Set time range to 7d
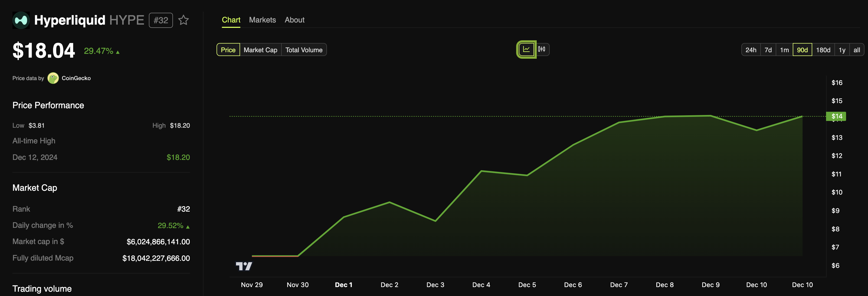Image resolution: width=868 pixels, height=296 pixels. [x=768, y=50]
